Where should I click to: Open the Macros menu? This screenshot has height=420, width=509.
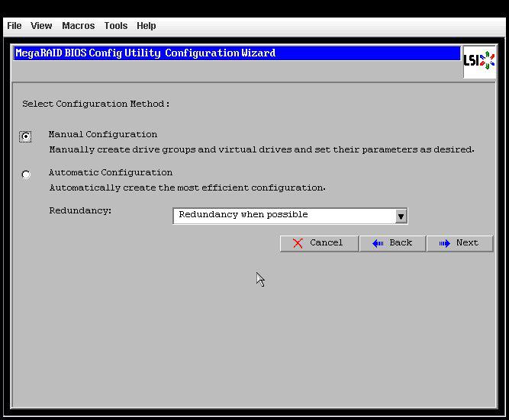pos(78,25)
